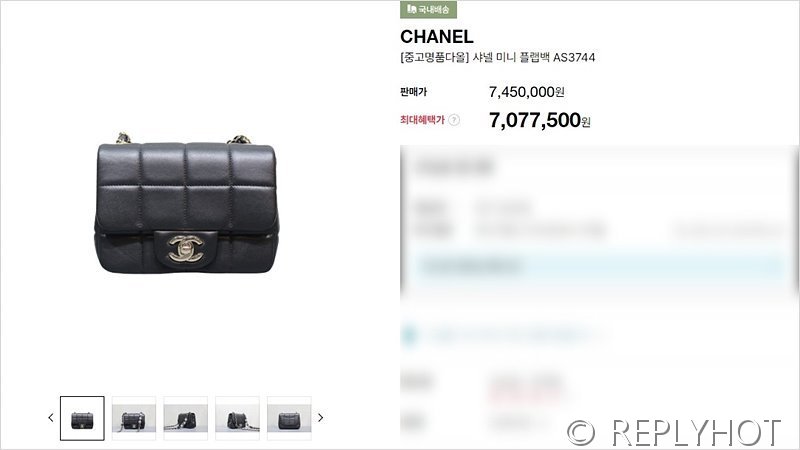The image size is (800, 450).
Task: Select the back-view bag thumbnail
Action: click(x=289, y=418)
